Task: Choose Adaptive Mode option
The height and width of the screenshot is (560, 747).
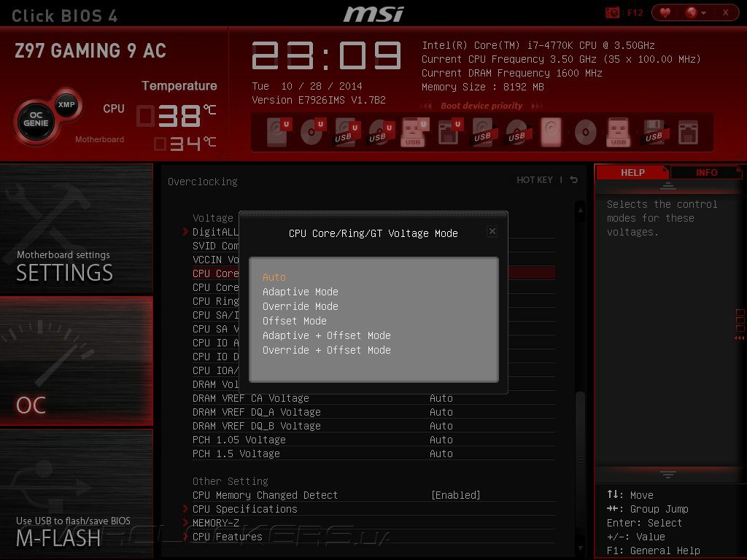Action: click(x=300, y=292)
